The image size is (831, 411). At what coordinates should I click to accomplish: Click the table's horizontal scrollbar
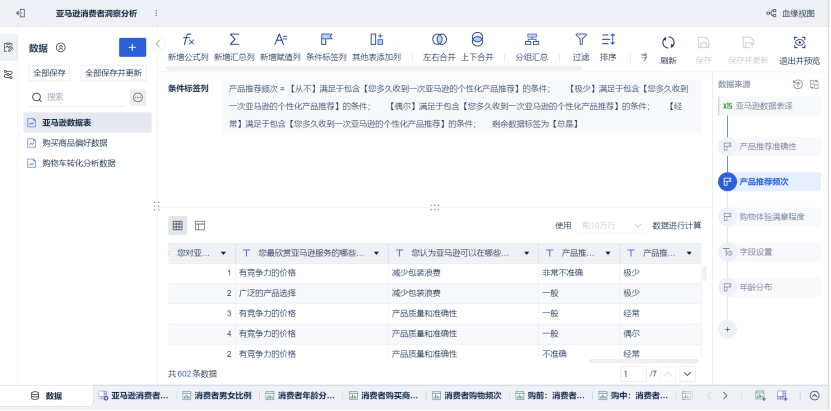tap(643, 361)
